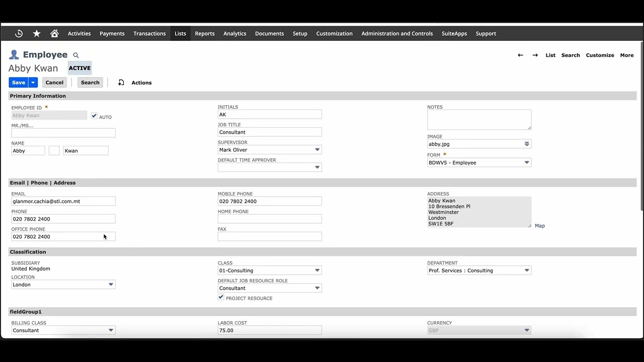Click the Mr./Ms. input field
The height and width of the screenshot is (362, 644).
click(x=63, y=133)
